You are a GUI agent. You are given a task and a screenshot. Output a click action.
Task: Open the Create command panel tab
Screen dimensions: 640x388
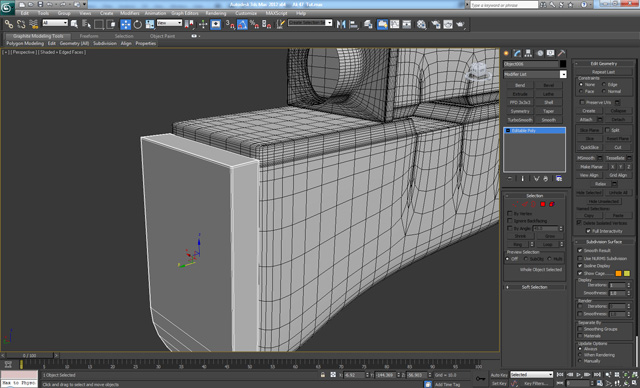(x=507, y=53)
